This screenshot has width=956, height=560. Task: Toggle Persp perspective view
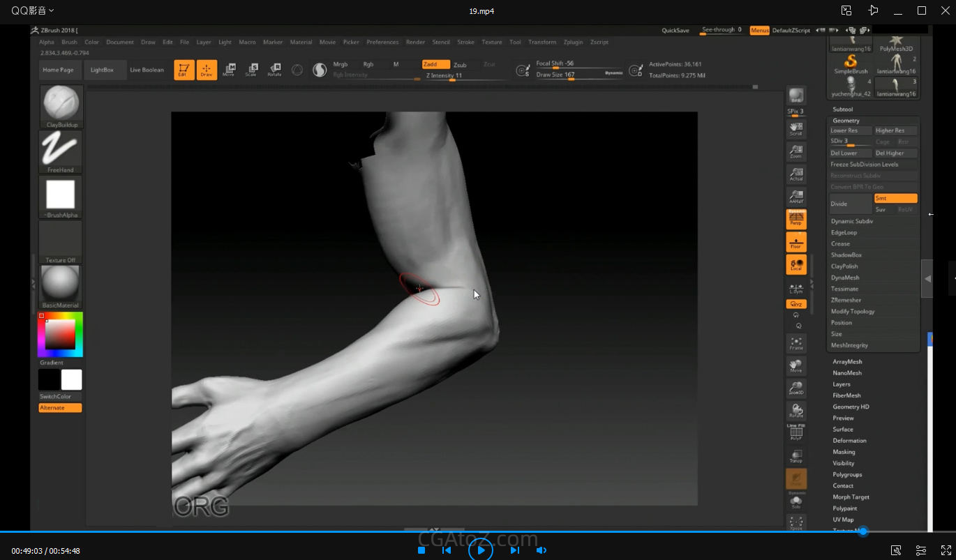(796, 220)
